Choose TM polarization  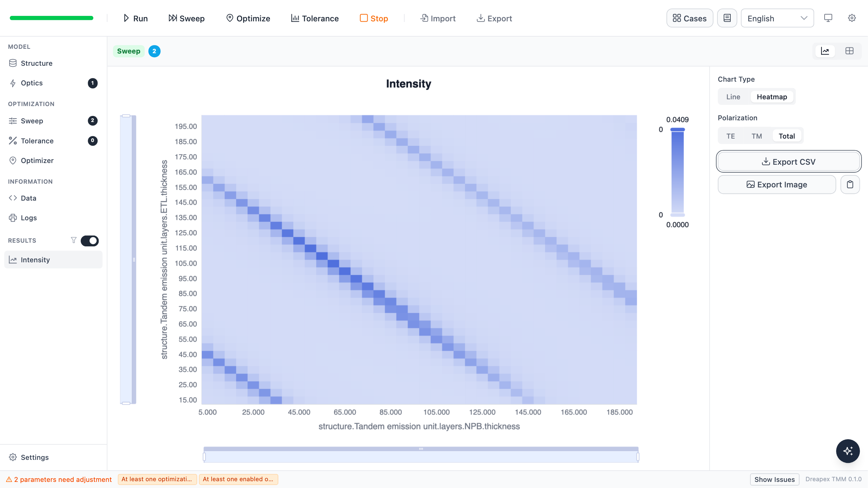(756, 136)
